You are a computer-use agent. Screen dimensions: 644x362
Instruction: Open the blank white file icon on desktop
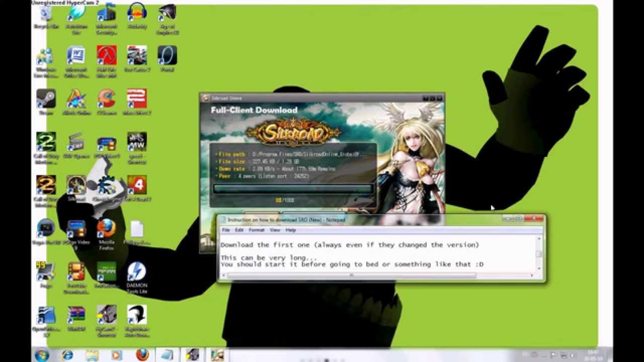pyautogui.click(x=137, y=232)
